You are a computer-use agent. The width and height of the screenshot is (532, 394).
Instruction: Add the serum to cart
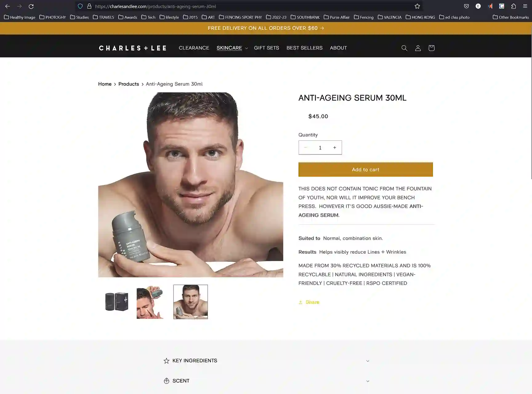click(x=365, y=170)
